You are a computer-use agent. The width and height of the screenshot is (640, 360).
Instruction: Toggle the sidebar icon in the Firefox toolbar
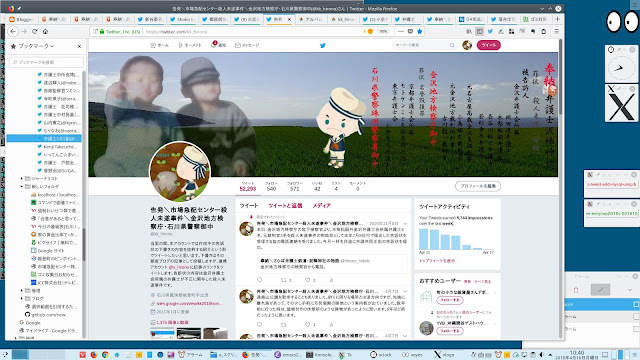click(480, 31)
